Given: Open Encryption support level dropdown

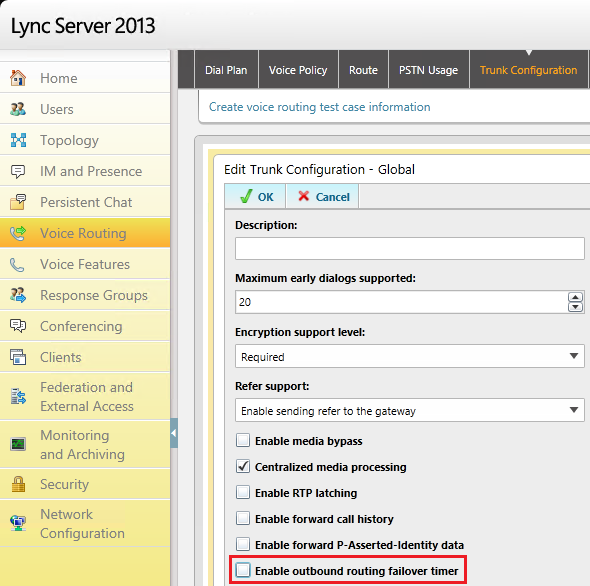Looking at the screenshot, I should click(410, 356).
